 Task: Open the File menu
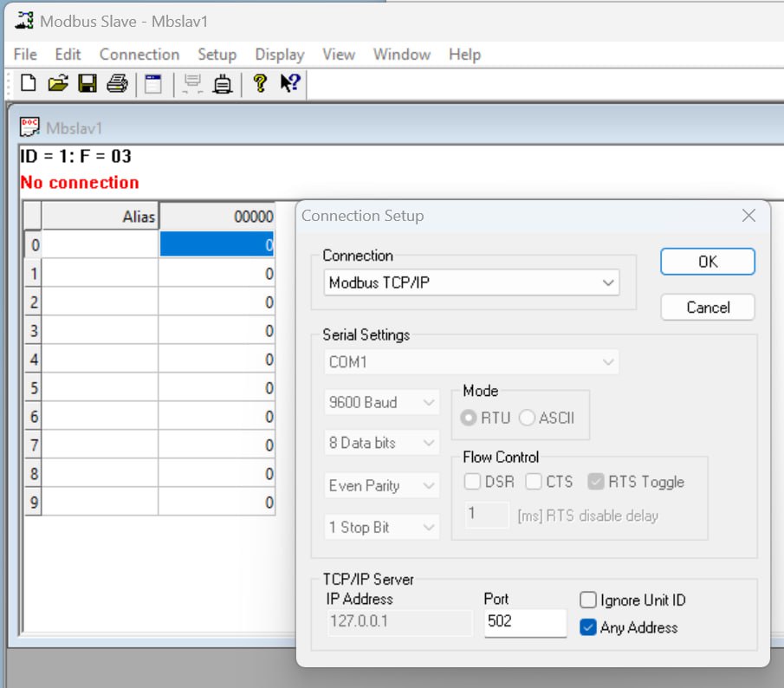25,55
